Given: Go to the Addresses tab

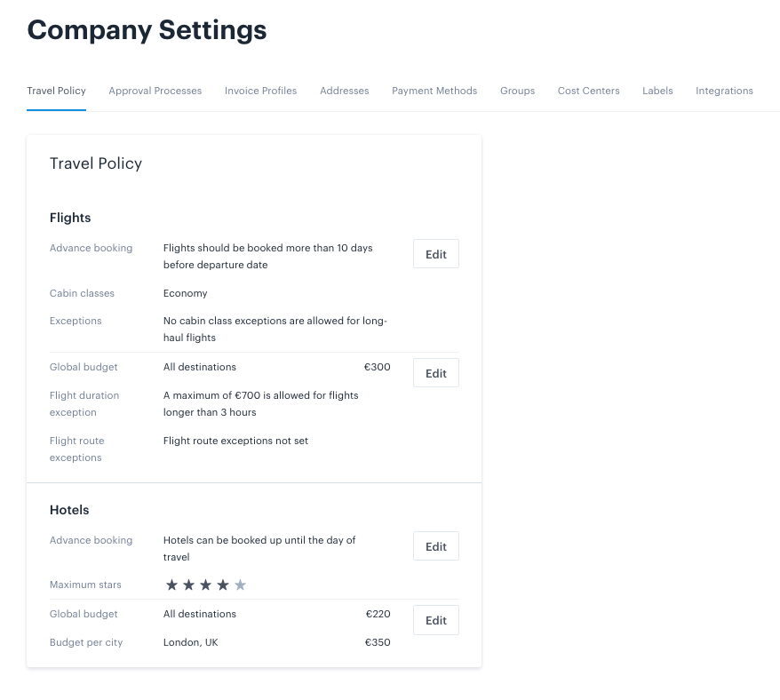Looking at the screenshot, I should (344, 91).
